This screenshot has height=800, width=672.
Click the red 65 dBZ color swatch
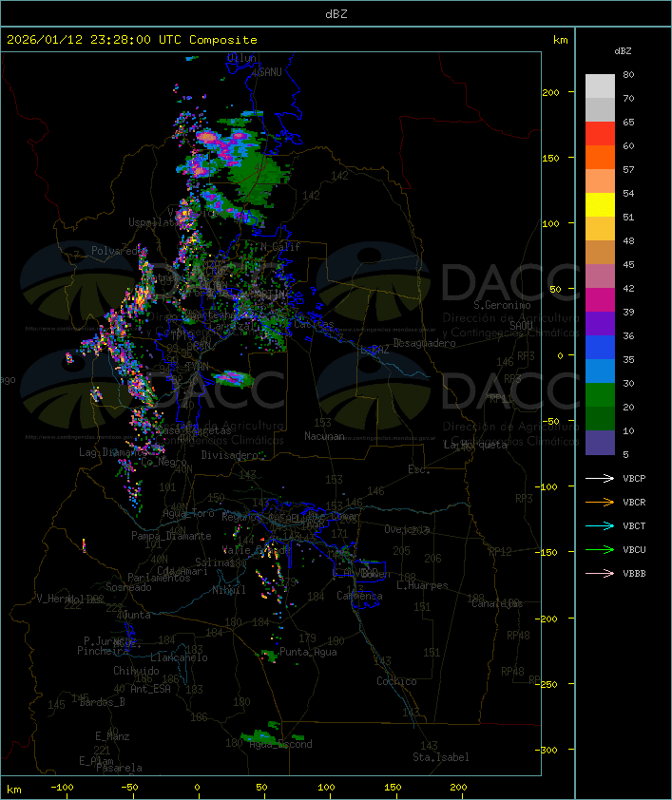point(600,133)
